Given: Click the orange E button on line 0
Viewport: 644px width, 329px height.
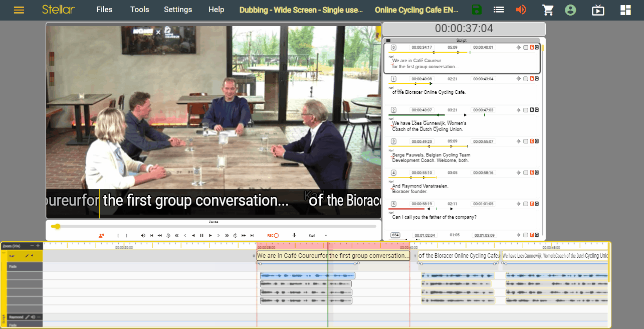Looking at the screenshot, I should coord(531,48).
